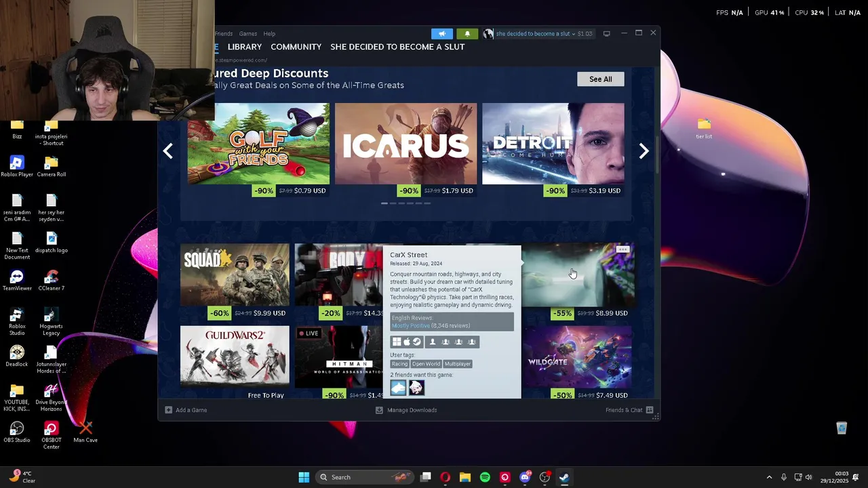Click the Steam profile avatar icon
The height and width of the screenshot is (488, 868).
pos(488,34)
